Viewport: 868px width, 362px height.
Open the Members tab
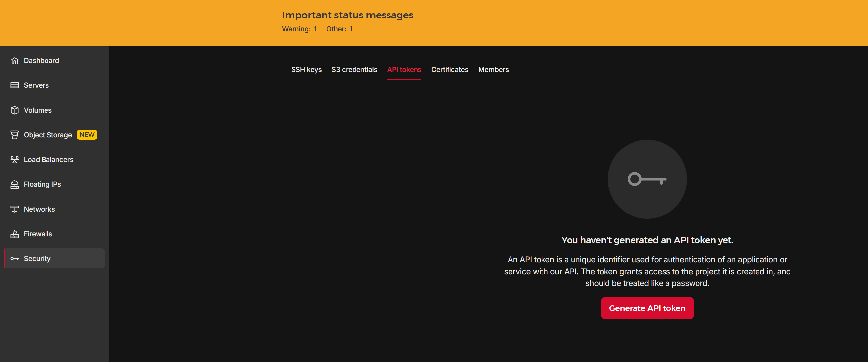pyautogui.click(x=493, y=69)
